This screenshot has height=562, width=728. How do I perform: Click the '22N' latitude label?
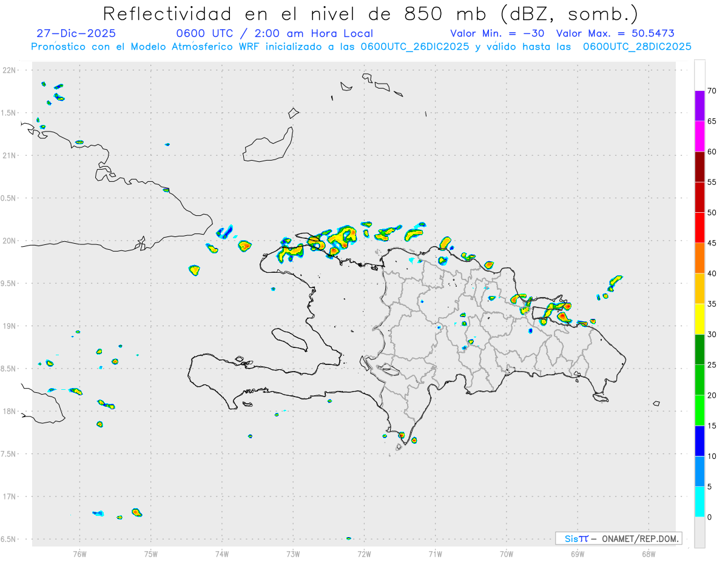[x=10, y=70]
